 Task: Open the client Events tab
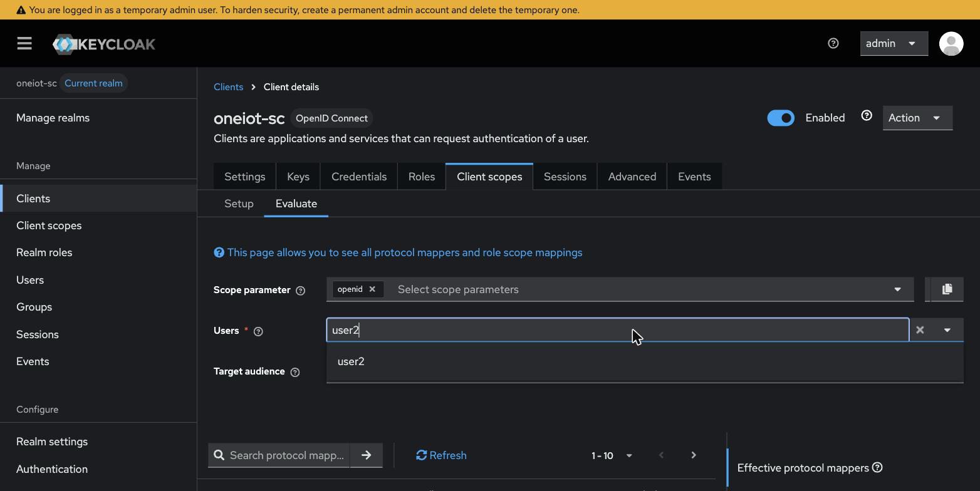tap(694, 177)
